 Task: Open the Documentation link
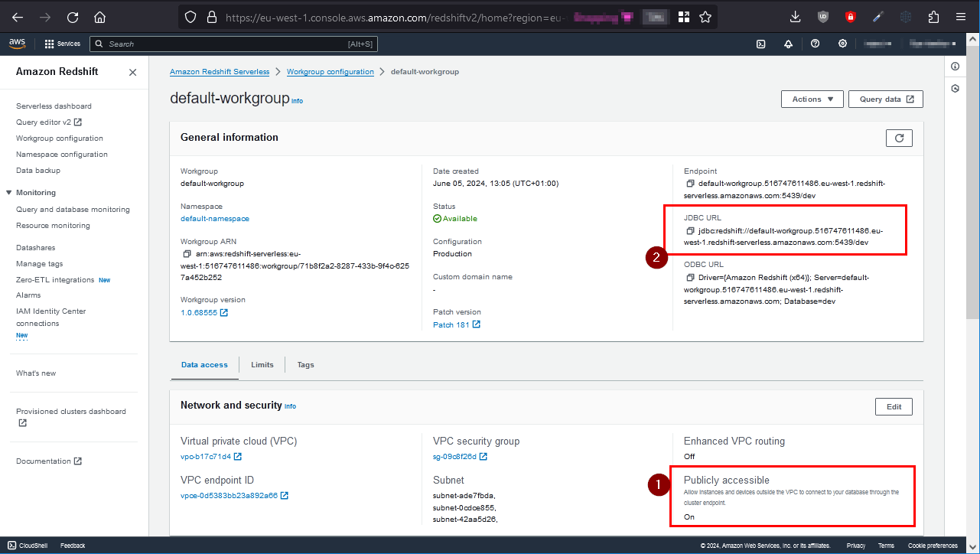[49, 461]
